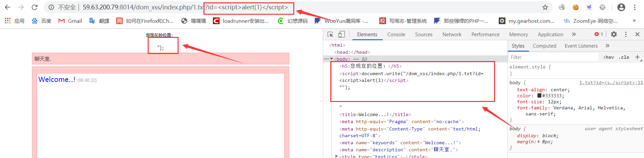Bookmark this page with the star icon
The width and height of the screenshot is (644, 158).
click(545, 7)
